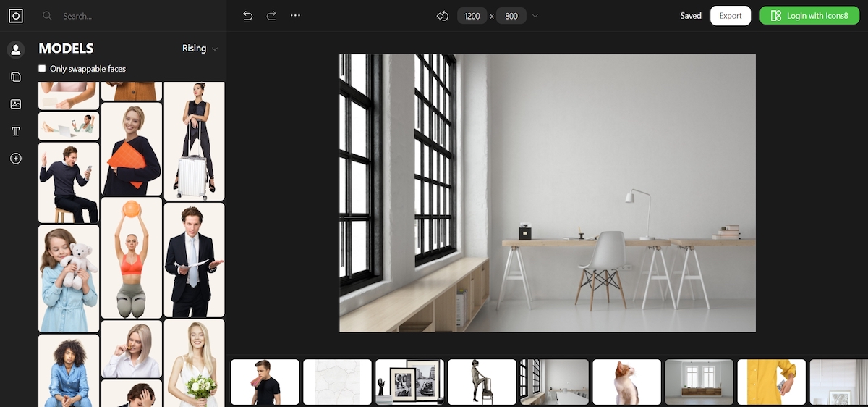Image resolution: width=868 pixels, height=407 pixels.
Task: Focus the Search input field
Action: (130, 16)
